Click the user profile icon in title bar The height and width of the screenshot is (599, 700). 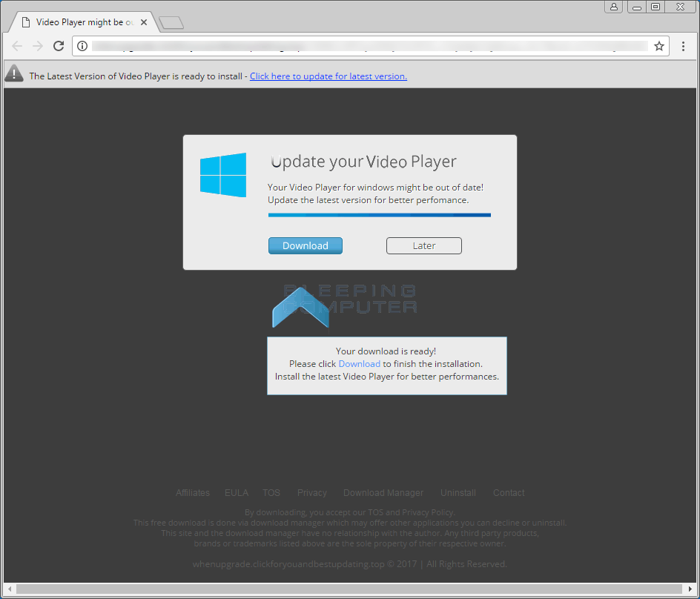click(x=613, y=7)
